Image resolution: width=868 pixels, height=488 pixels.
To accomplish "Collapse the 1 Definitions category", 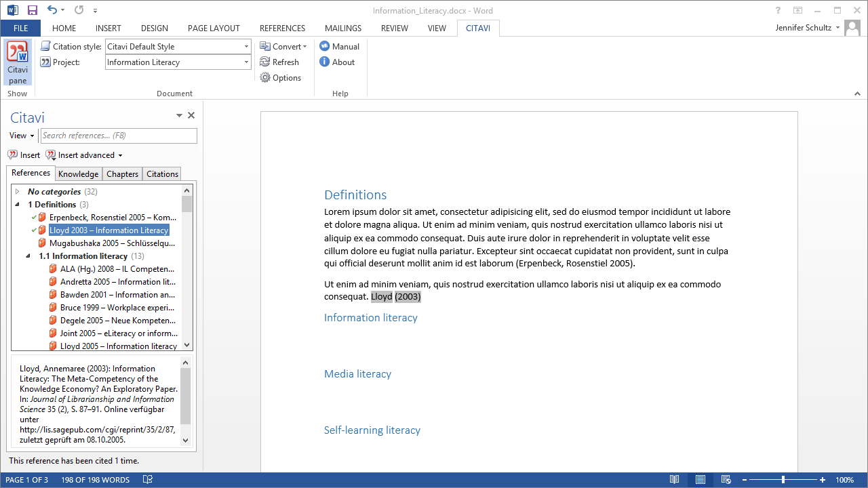I will (x=18, y=204).
